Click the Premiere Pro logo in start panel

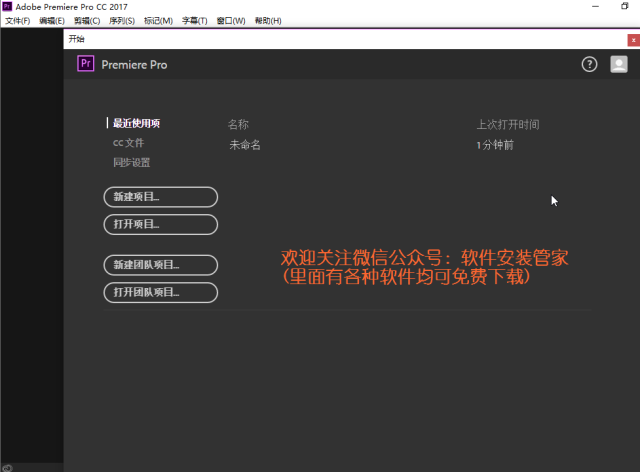tap(86, 64)
